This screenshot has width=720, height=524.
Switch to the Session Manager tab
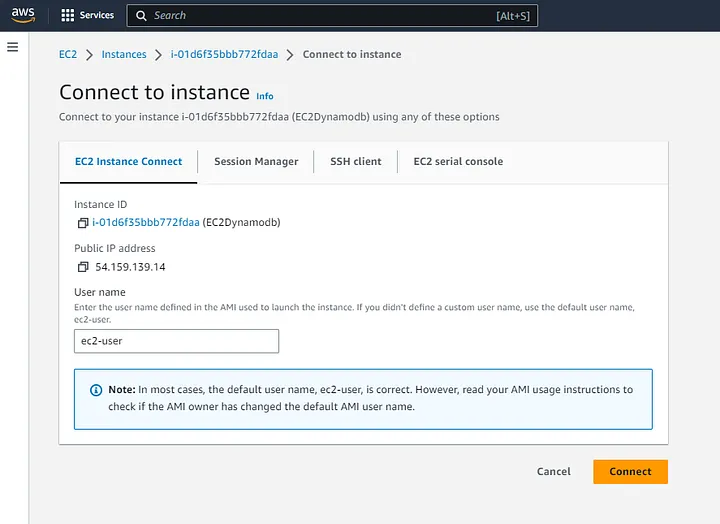point(256,161)
